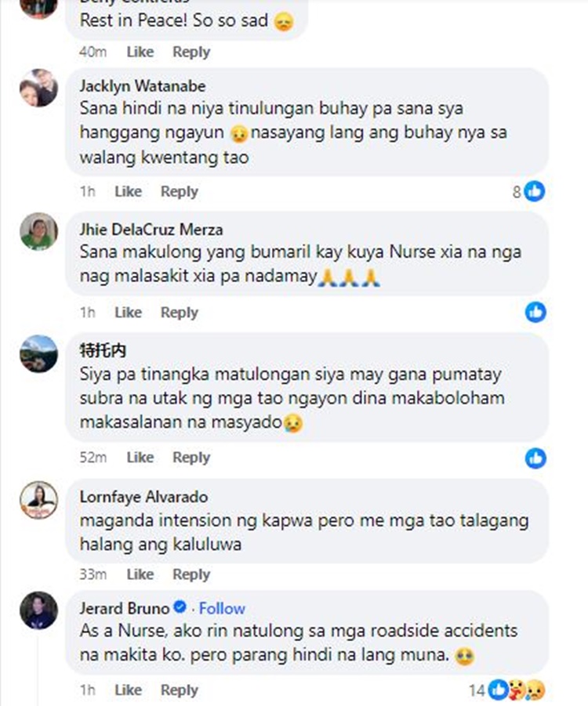Like Jacklyn Watanabe's comment
The image size is (588, 706).
click(129, 191)
